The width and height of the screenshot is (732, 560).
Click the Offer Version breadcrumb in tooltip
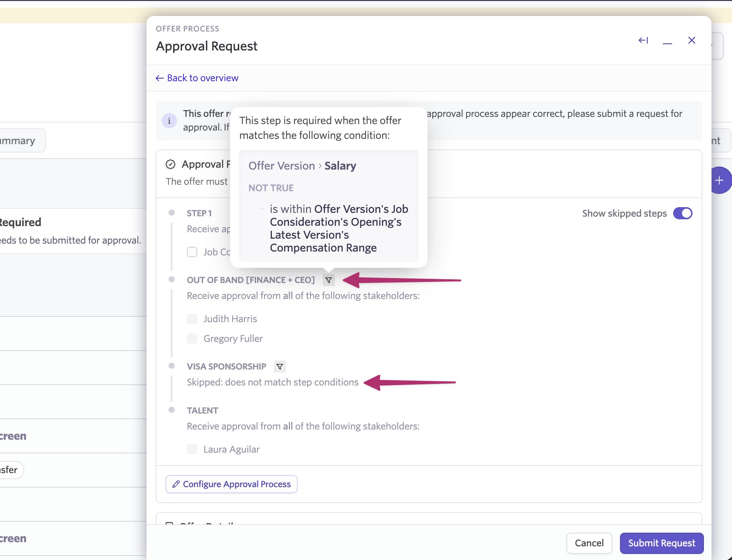tap(281, 166)
